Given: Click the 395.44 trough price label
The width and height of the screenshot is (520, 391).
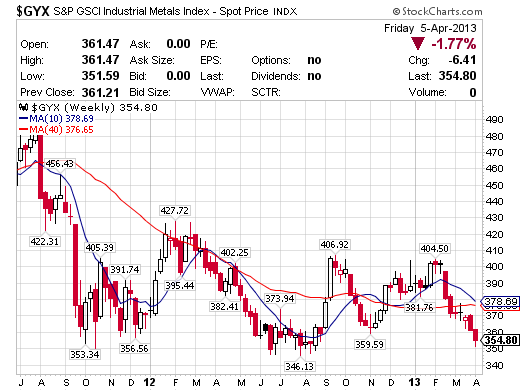Looking at the screenshot, I should [180, 285].
